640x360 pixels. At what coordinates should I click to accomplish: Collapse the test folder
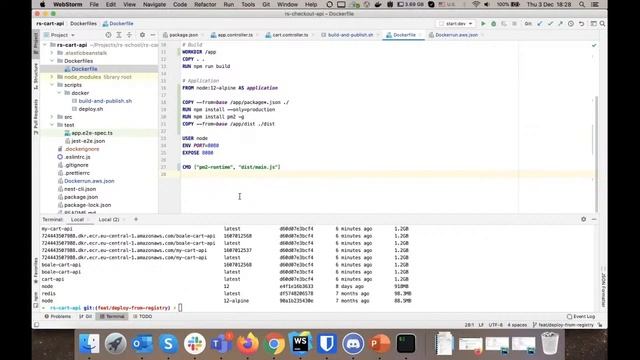point(52,125)
